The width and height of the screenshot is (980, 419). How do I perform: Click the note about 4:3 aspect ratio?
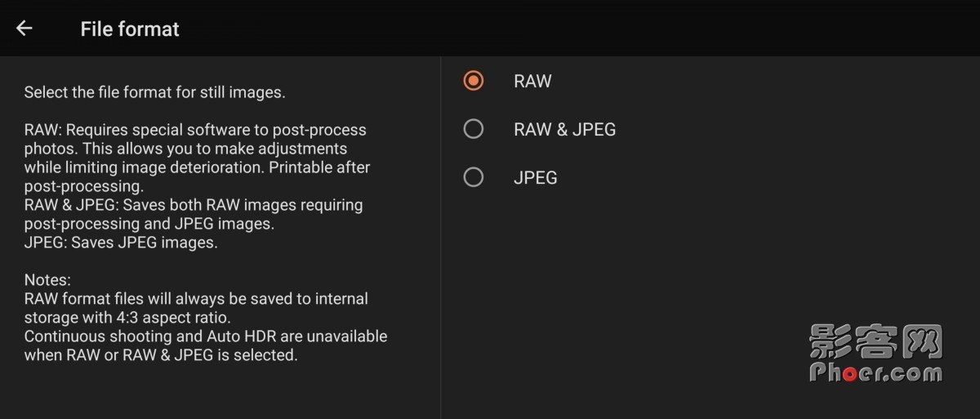(196, 308)
